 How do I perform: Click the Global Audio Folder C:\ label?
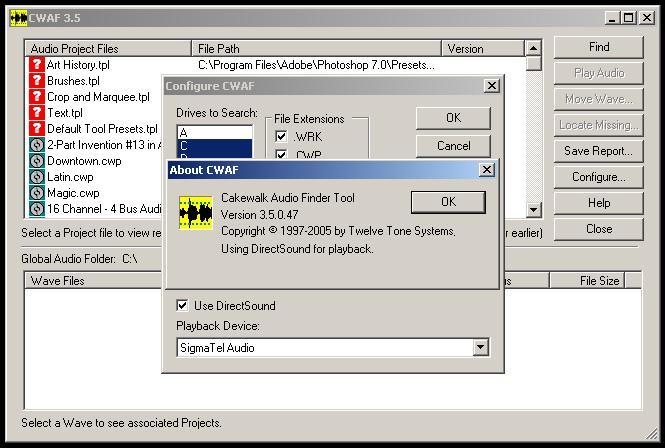click(79, 259)
